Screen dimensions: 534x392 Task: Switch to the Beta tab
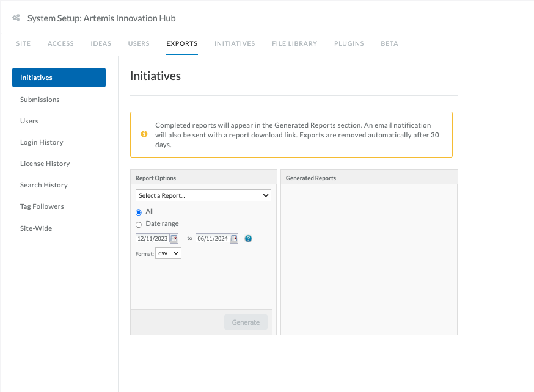tap(389, 43)
